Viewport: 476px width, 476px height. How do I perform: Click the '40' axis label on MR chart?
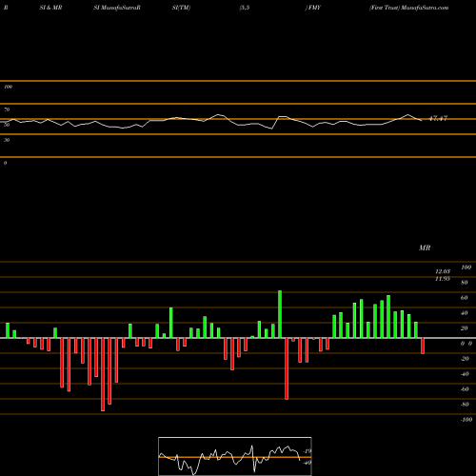point(465,313)
